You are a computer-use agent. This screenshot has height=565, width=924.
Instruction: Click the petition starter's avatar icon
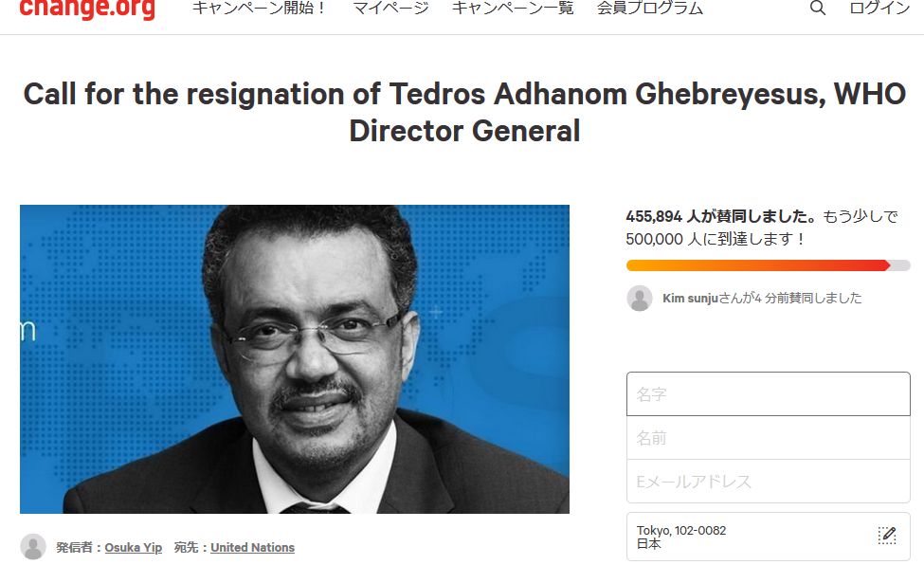tap(33, 547)
